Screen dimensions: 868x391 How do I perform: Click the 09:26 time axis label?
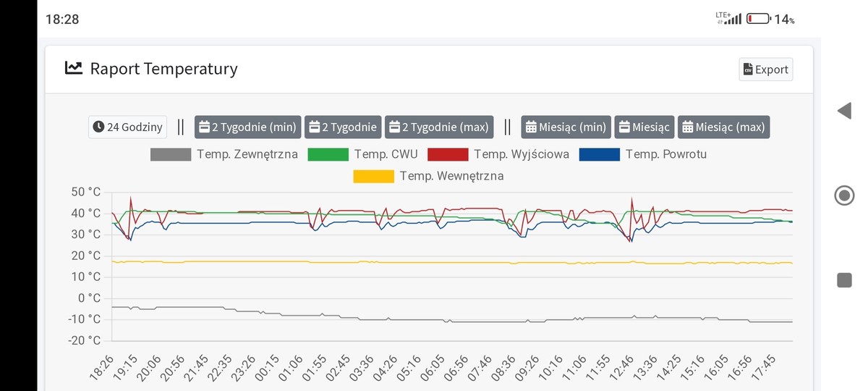tap(528, 366)
